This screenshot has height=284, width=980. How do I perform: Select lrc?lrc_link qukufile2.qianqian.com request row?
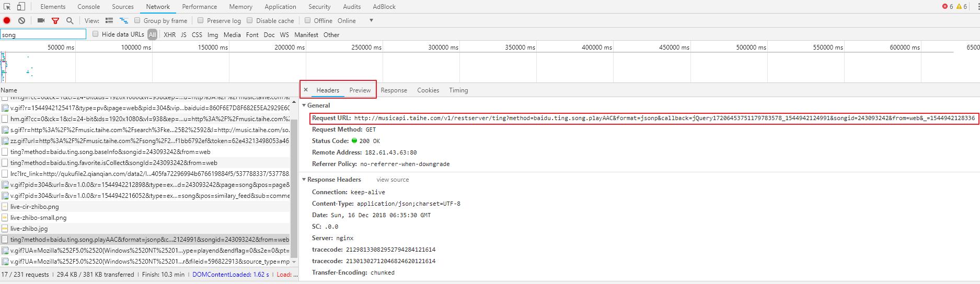point(145,174)
